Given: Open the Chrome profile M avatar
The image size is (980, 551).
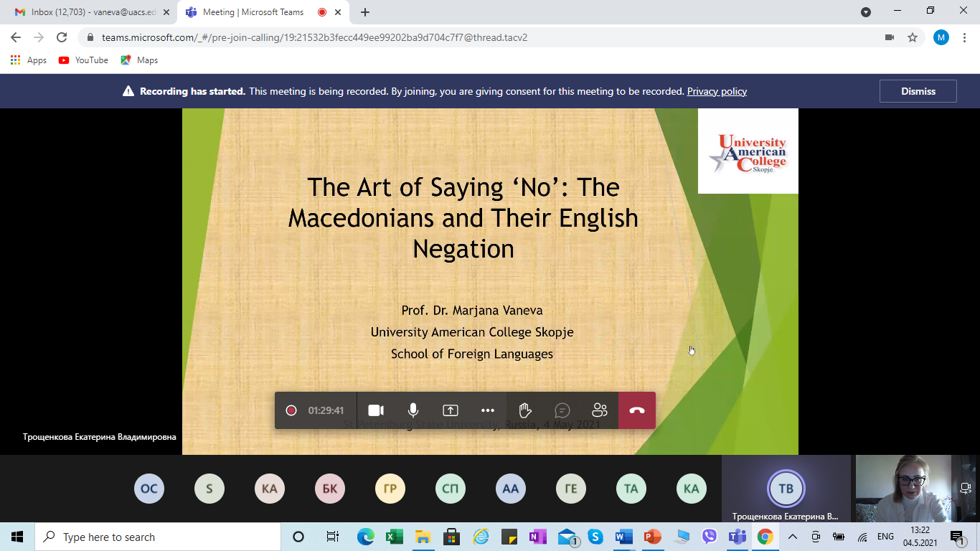Looking at the screenshot, I should click(941, 37).
